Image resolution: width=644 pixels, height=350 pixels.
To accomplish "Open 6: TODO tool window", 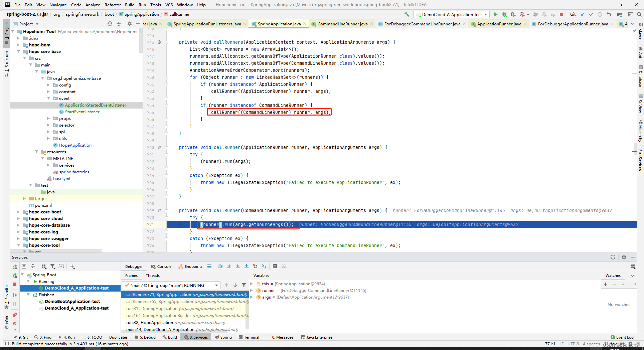I will point(93,337).
